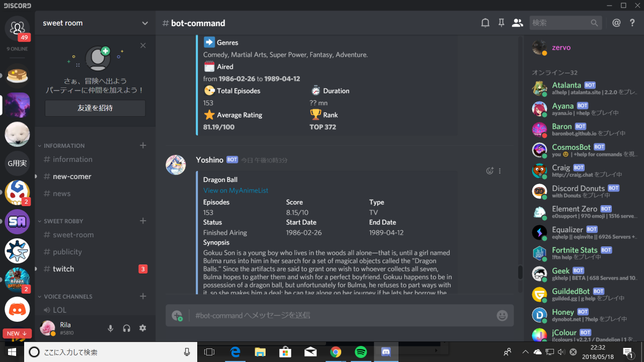
Task: Open Chrome from the taskbar
Action: (336, 352)
